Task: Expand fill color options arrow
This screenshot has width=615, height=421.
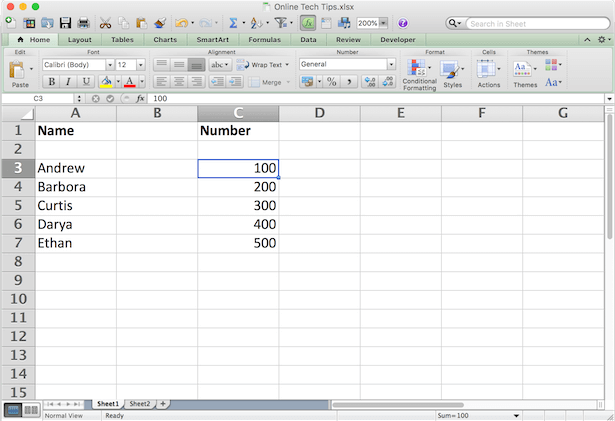Action: 118,82
